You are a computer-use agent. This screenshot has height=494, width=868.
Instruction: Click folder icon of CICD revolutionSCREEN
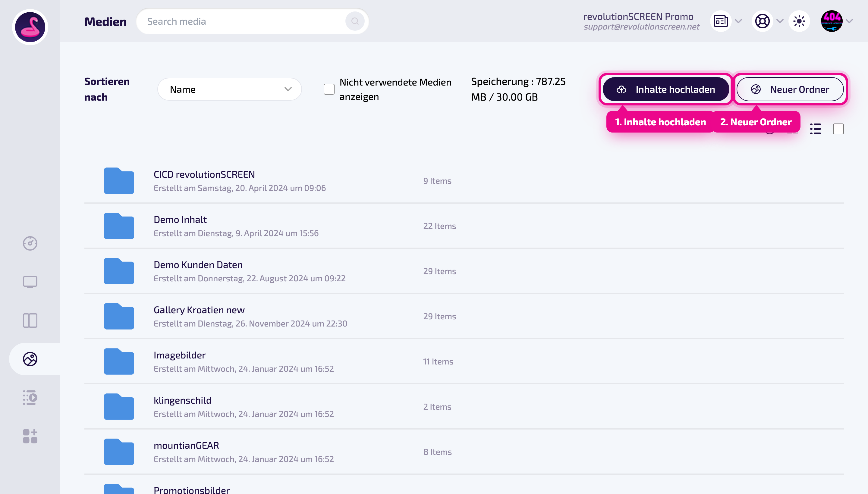tap(119, 180)
